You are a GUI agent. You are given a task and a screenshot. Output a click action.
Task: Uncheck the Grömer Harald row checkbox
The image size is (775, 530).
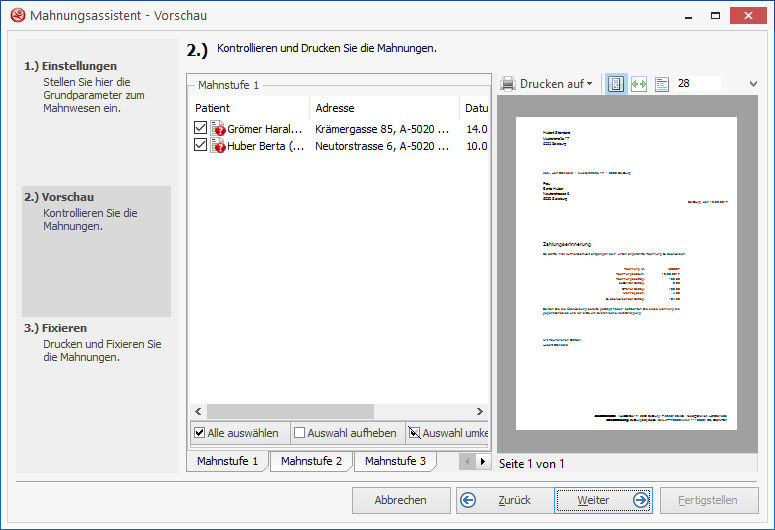click(201, 129)
